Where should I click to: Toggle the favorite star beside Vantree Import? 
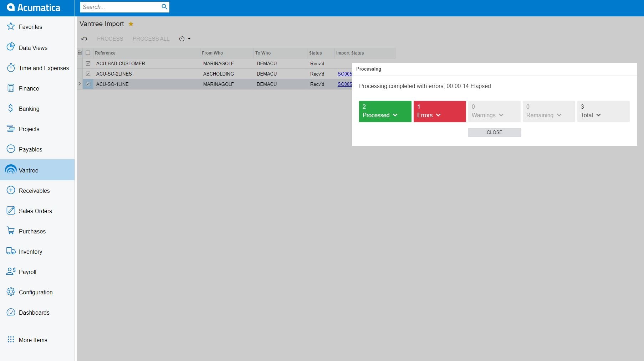(131, 24)
